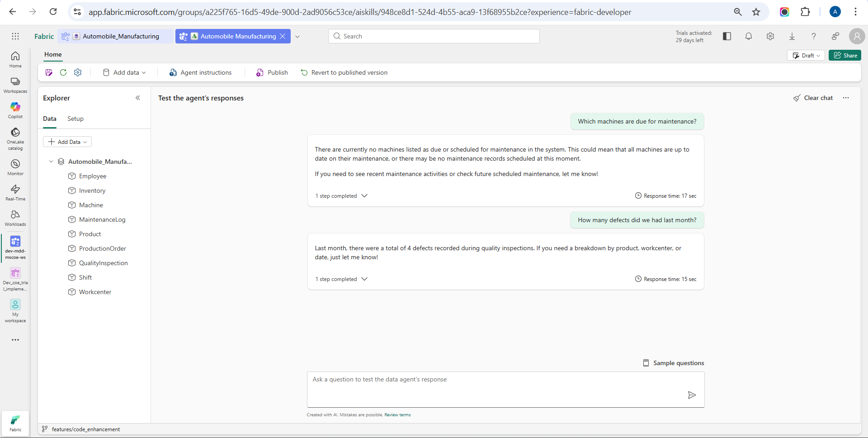
Task: Open the Draft mode dropdown
Action: pos(806,55)
